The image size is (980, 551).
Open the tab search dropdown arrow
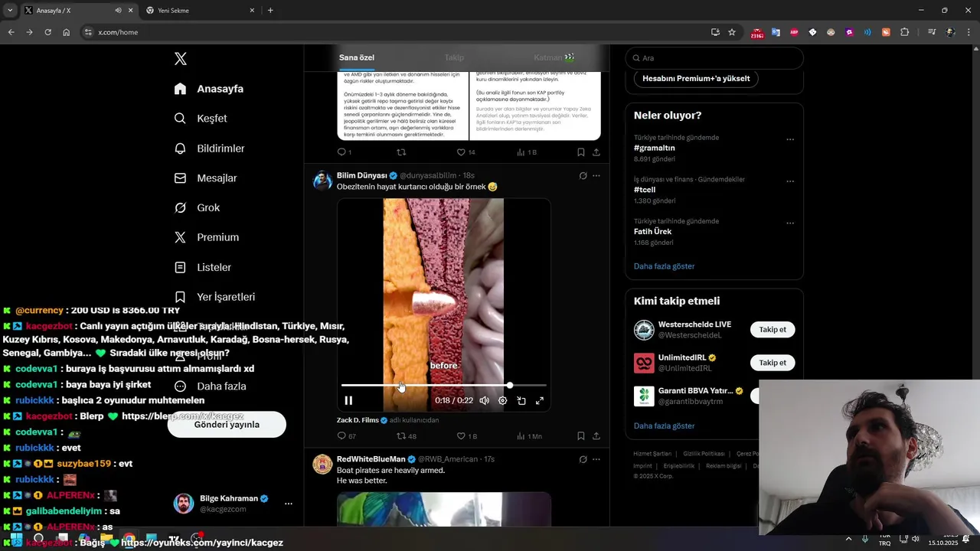pyautogui.click(x=9, y=11)
